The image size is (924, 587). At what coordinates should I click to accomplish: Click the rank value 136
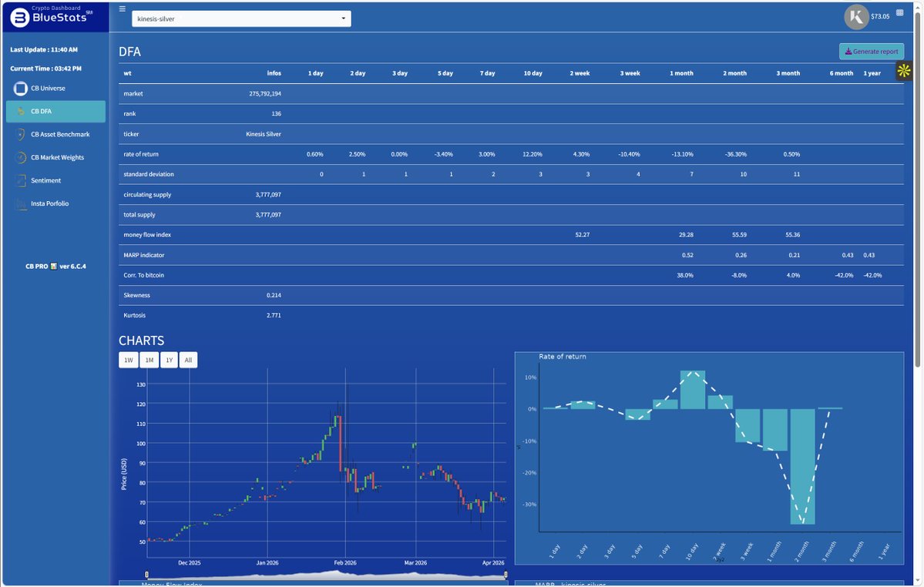click(276, 114)
